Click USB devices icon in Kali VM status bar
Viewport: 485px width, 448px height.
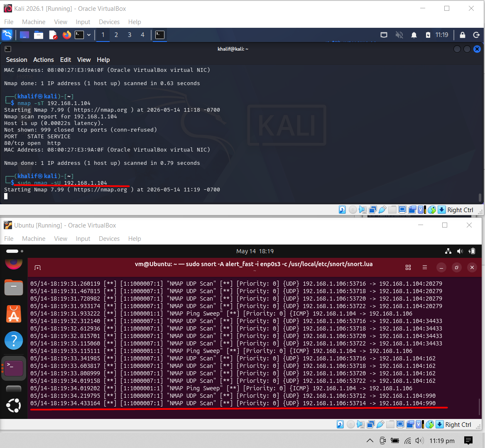pyautogui.click(x=382, y=210)
